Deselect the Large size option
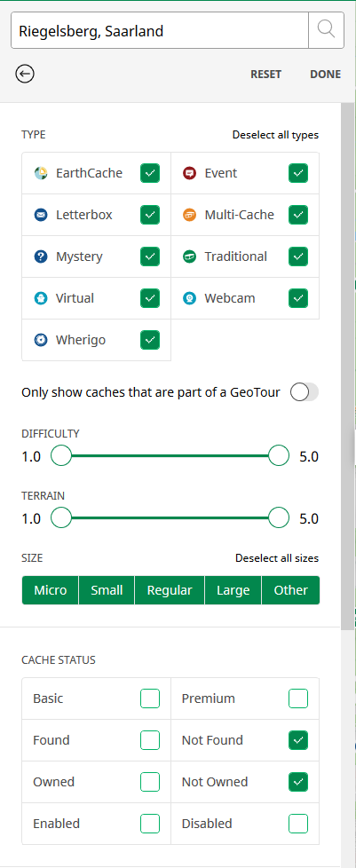This screenshot has height=868, width=356. pyautogui.click(x=233, y=590)
